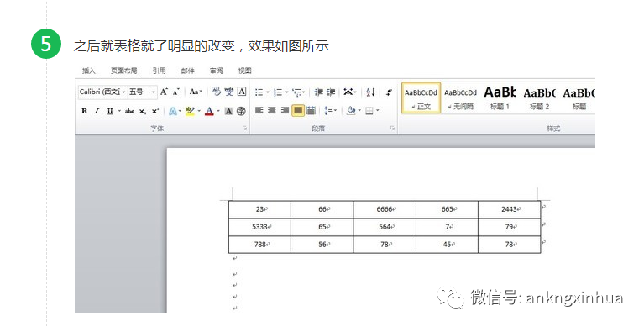This screenshot has height=327, width=644.
Task: Click the sort A-Z icon
Action: pos(370,92)
